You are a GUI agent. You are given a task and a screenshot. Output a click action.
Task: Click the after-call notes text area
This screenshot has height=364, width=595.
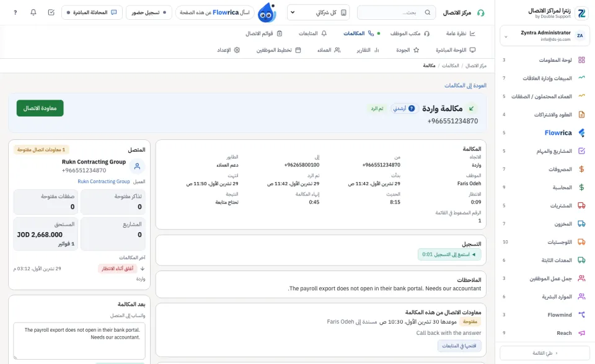click(x=79, y=341)
